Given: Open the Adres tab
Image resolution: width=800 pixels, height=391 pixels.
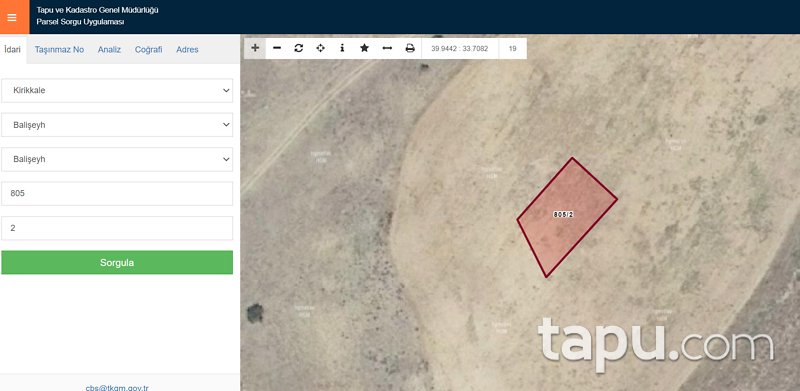Looking at the screenshot, I should [x=187, y=50].
